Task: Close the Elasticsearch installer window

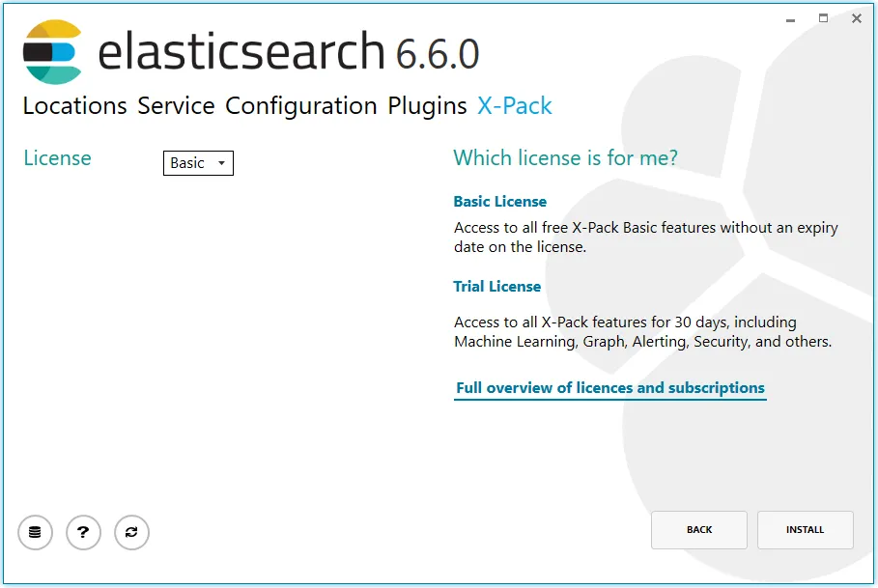Action: point(856,18)
